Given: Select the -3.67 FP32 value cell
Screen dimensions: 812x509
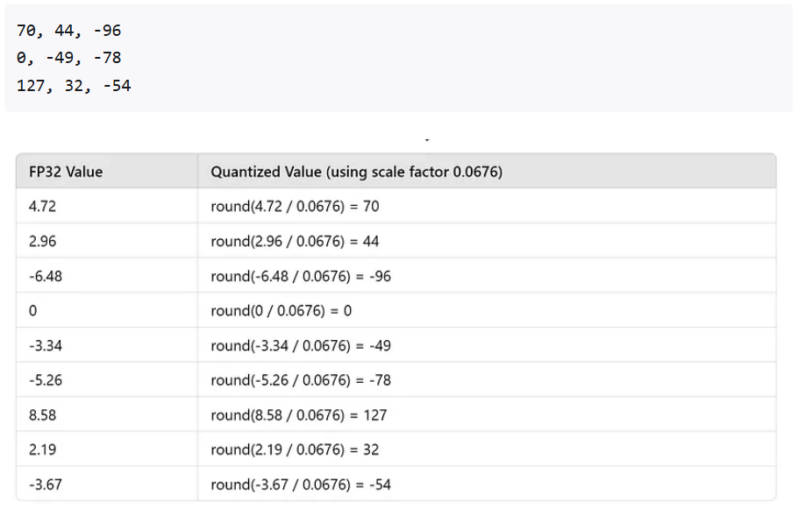Looking at the screenshot, I should click(x=107, y=484).
